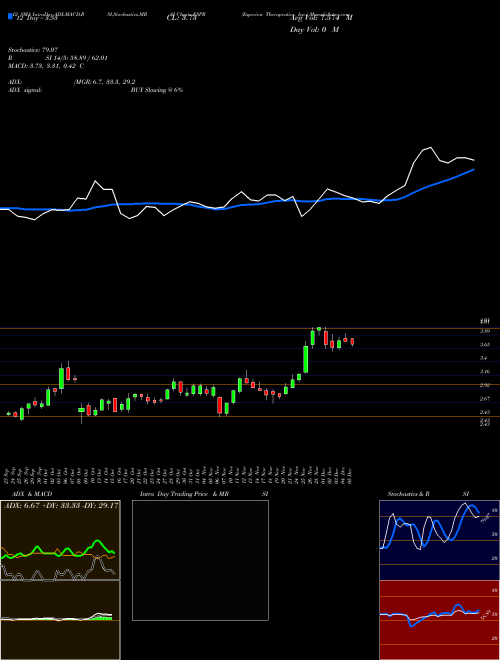Select the tallest green candlestick in late November
The image size is (500, 660).
tap(306, 359)
